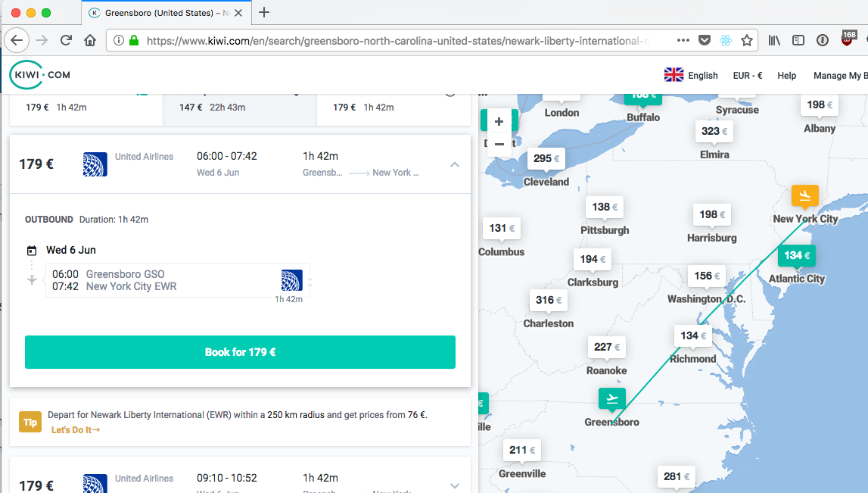Select the 227 € Roanoke price marker

607,348
